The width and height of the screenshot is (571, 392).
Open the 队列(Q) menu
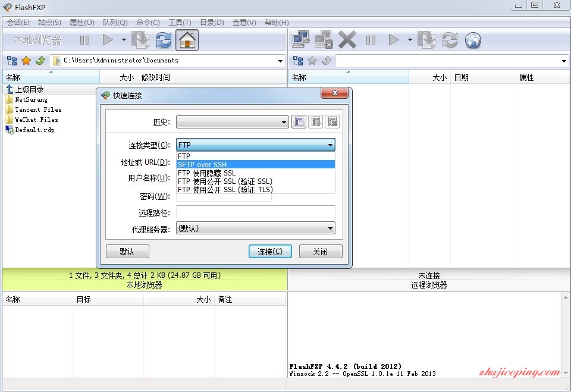115,23
